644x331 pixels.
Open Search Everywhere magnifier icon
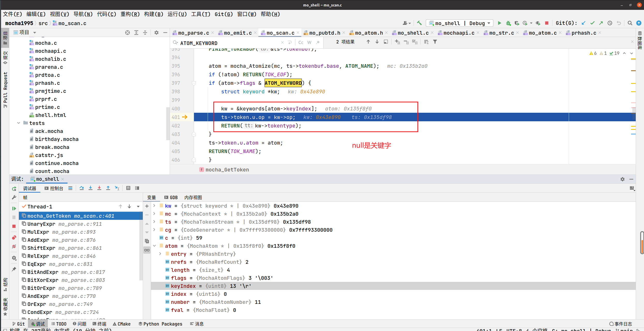630,23
